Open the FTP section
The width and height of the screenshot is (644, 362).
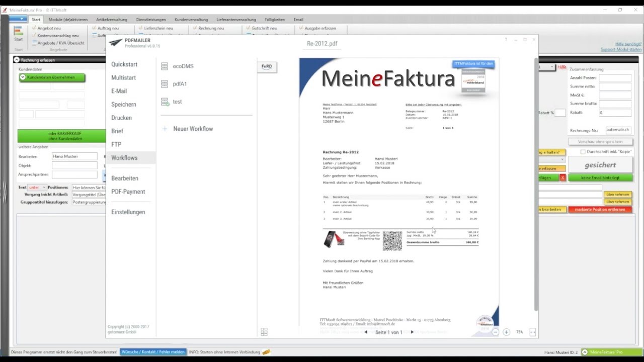116,144
